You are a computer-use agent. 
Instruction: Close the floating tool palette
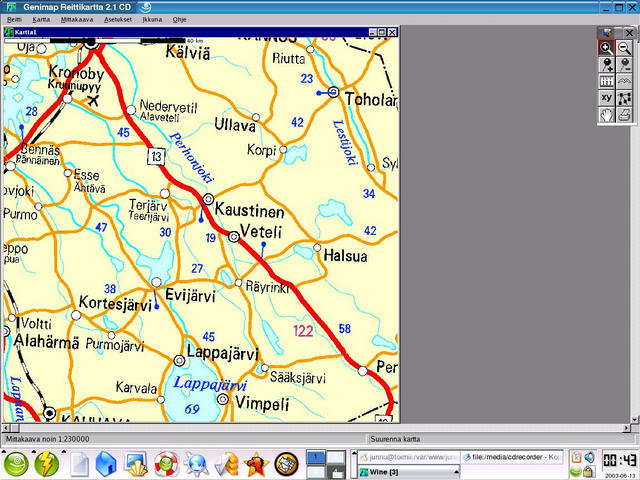point(629,33)
